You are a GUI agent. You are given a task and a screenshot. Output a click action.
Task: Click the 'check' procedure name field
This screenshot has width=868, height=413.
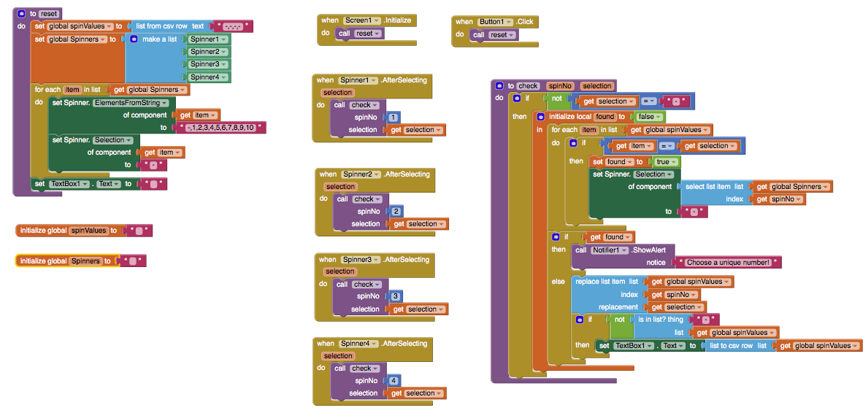point(528,86)
